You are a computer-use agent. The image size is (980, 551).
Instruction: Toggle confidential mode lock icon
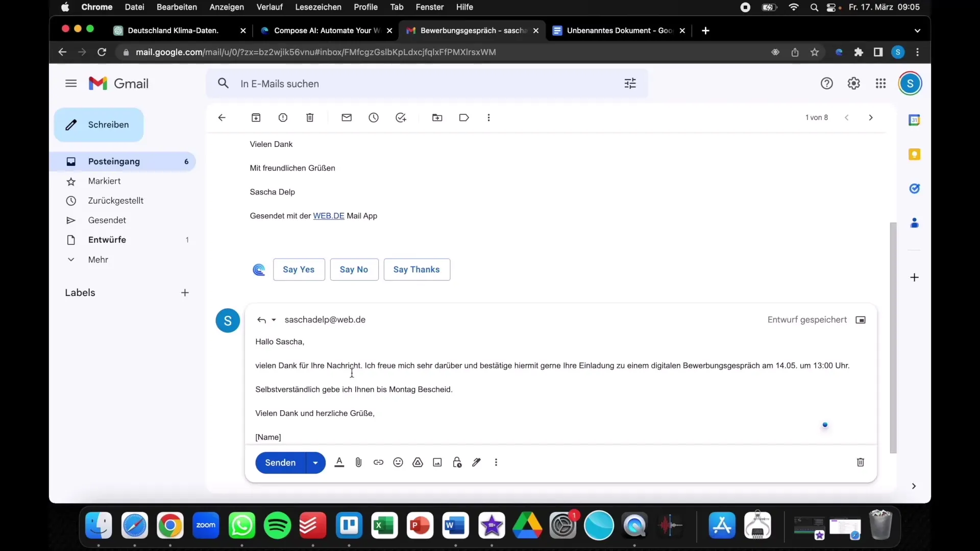click(457, 463)
